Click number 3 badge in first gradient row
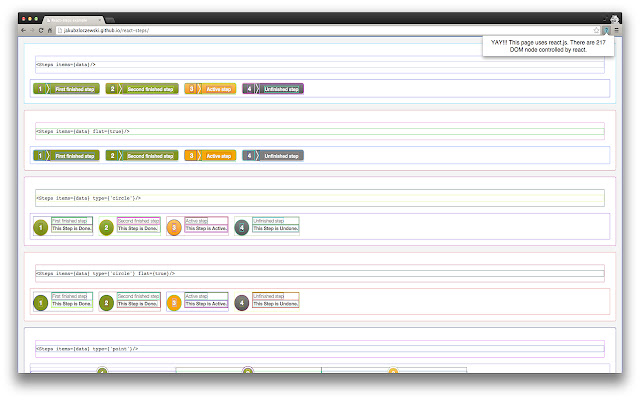This screenshot has width=640, height=400. [191, 89]
